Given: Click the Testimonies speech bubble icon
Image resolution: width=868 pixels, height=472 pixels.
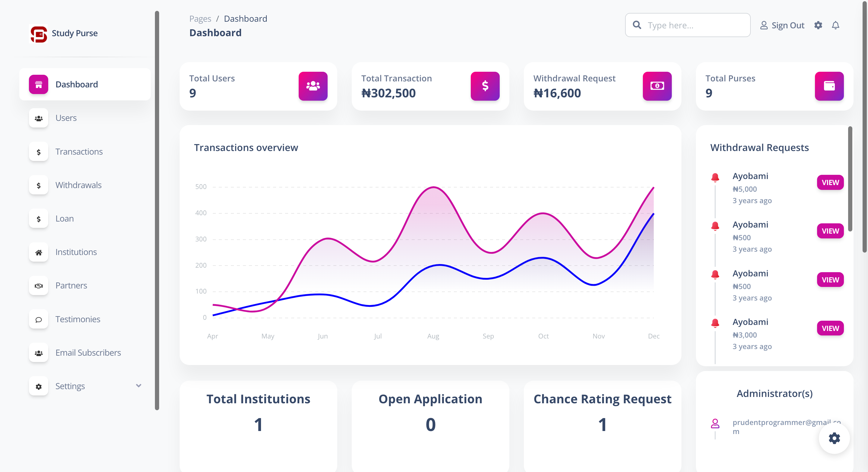Looking at the screenshot, I should click(x=39, y=319).
